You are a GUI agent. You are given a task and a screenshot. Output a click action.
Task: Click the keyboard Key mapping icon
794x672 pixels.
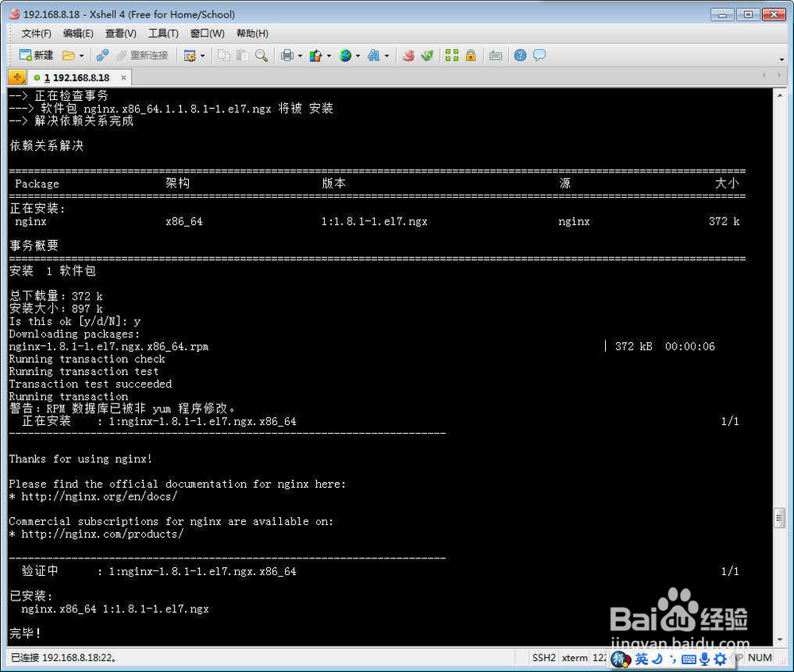(495, 55)
